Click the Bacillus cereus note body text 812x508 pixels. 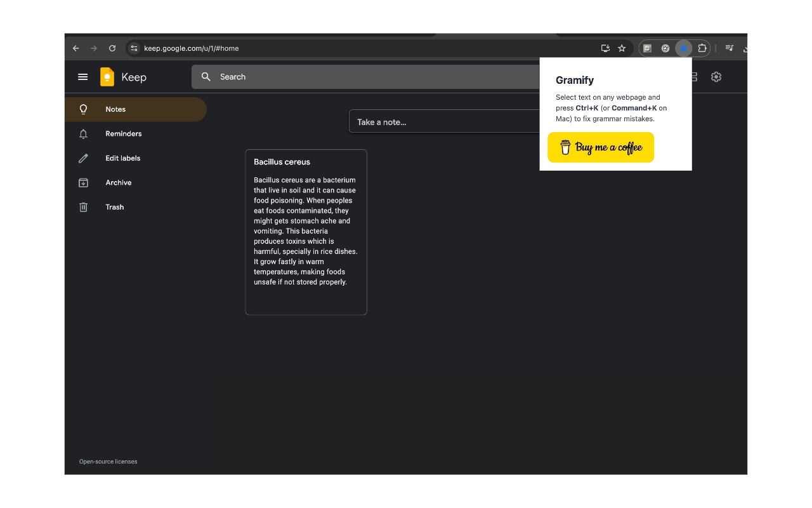(306, 231)
